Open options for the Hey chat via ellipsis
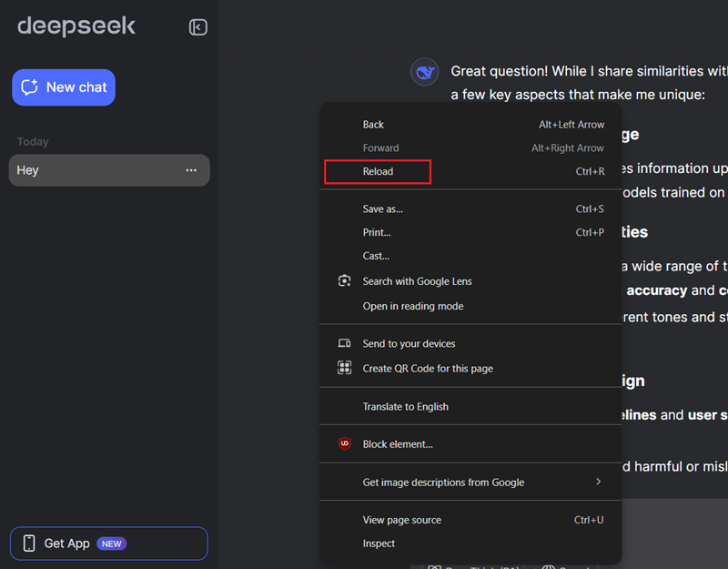Viewport: 728px width, 569px height. [191, 170]
